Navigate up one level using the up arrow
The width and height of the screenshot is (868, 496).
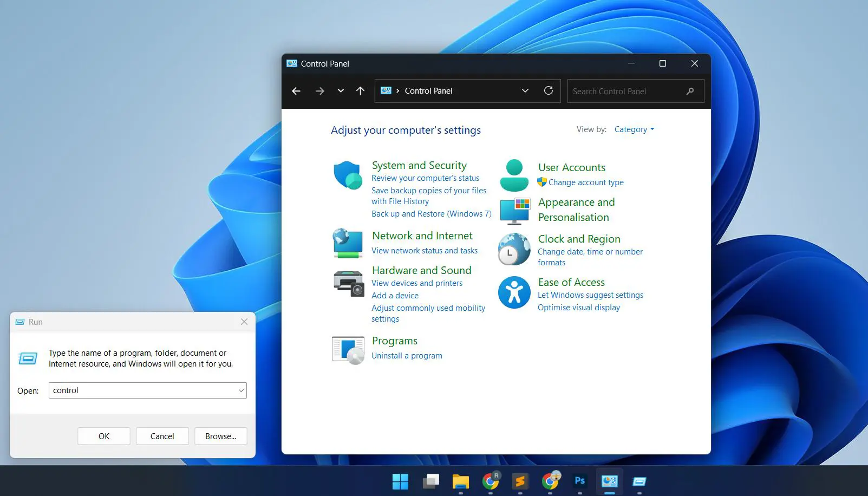(360, 91)
